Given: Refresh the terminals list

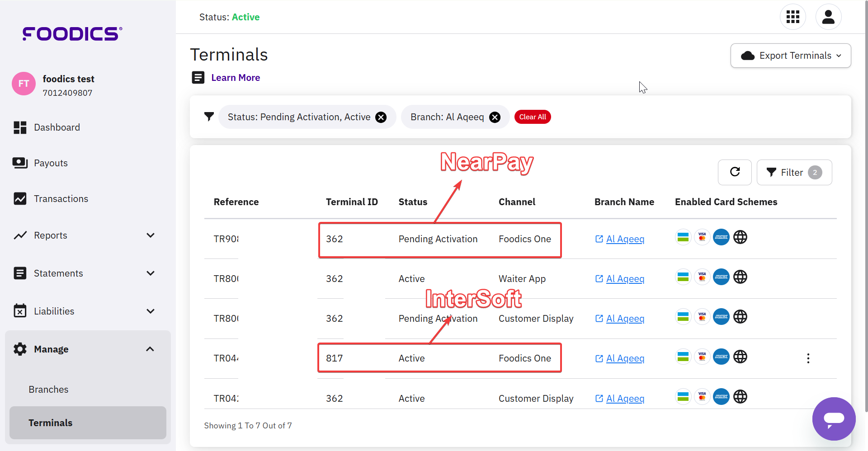Looking at the screenshot, I should click(735, 172).
